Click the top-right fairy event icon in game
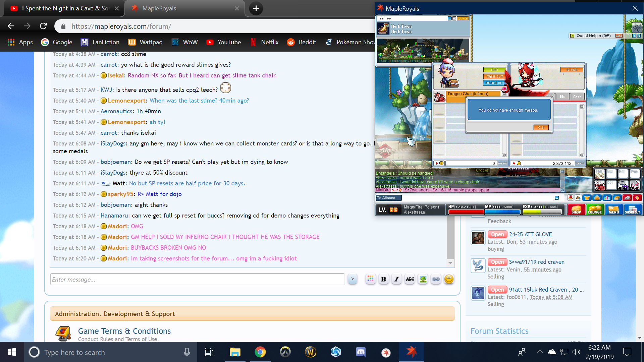The height and width of the screenshot is (362, 644). coord(636,27)
